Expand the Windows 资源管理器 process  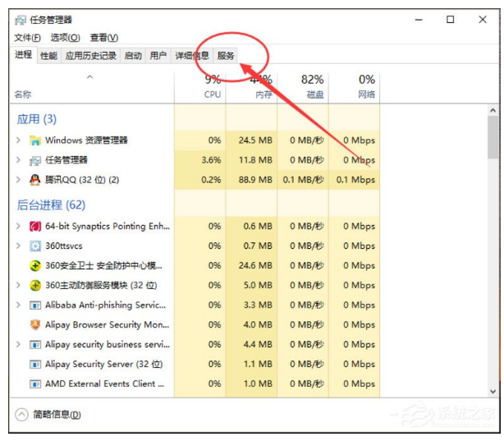coord(18,140)
